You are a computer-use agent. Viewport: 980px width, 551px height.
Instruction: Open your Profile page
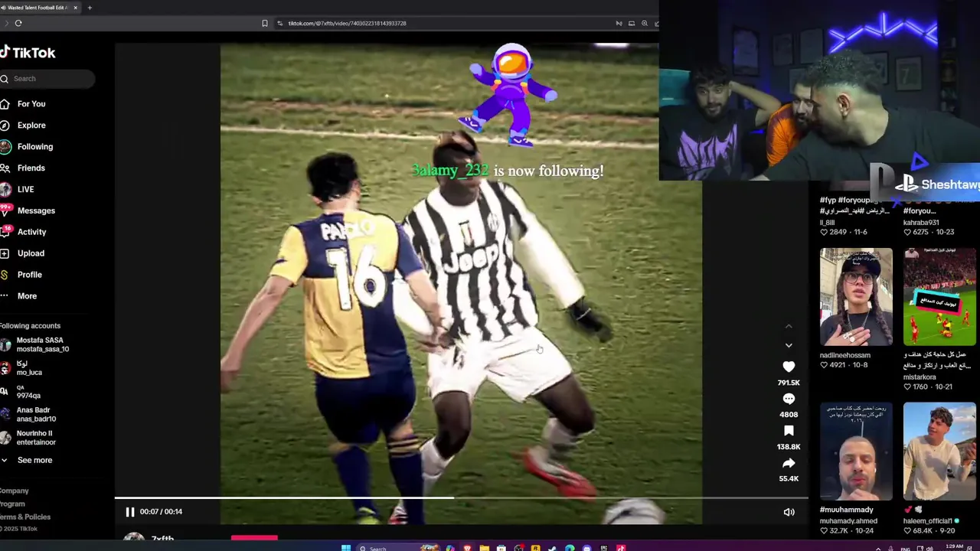21,275
